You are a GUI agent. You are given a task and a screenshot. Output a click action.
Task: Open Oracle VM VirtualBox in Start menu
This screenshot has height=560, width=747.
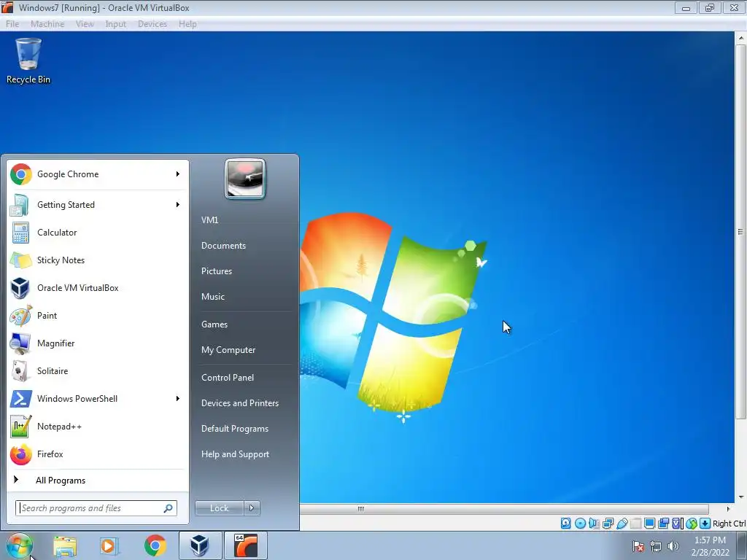tap(97, 287)
